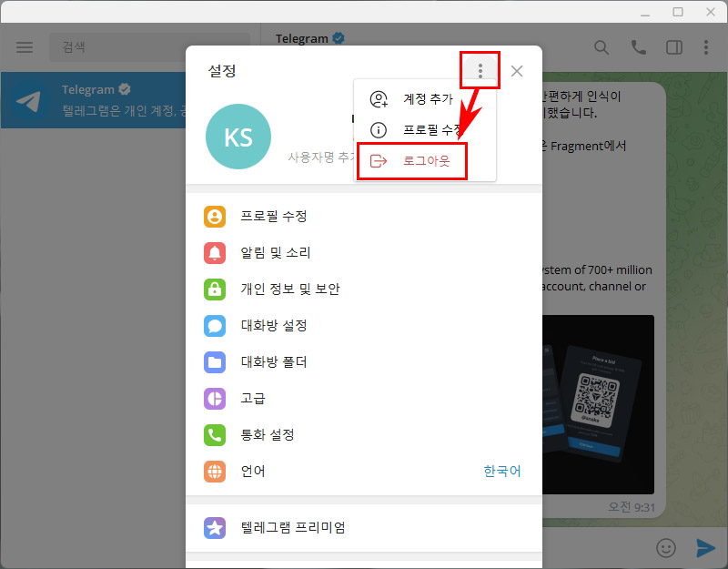The image size is (728, 569).
Task: Open 대화방 폴더 settings
Action: pyautogui.click(x=363, y=362)
